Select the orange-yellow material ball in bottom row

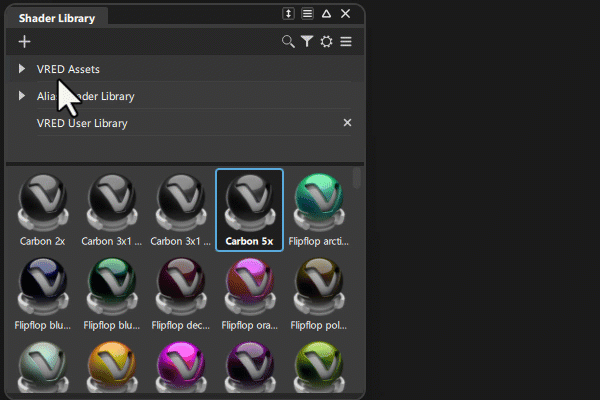(112, 367)
